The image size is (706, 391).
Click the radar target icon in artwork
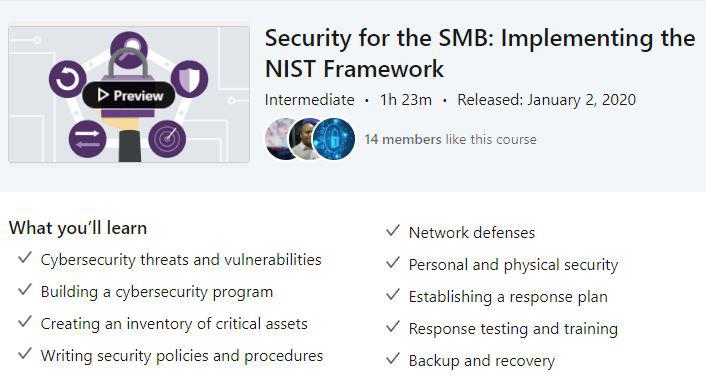coord(167,139)
